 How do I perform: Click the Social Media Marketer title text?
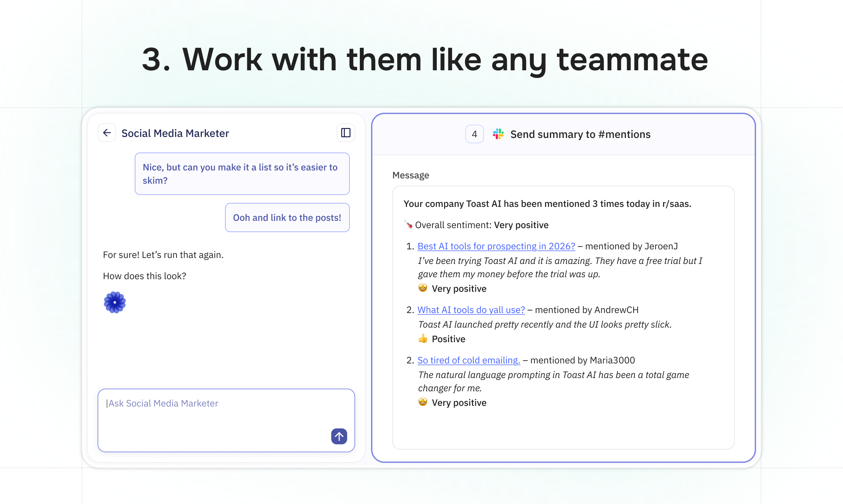pos(175,133)
